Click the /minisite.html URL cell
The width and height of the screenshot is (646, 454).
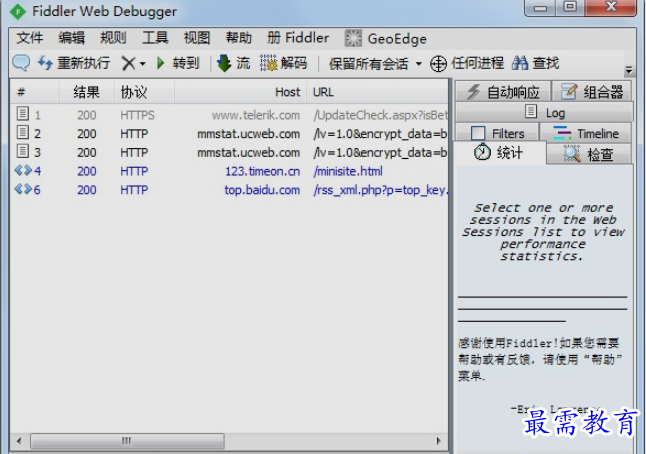[348, 171]
